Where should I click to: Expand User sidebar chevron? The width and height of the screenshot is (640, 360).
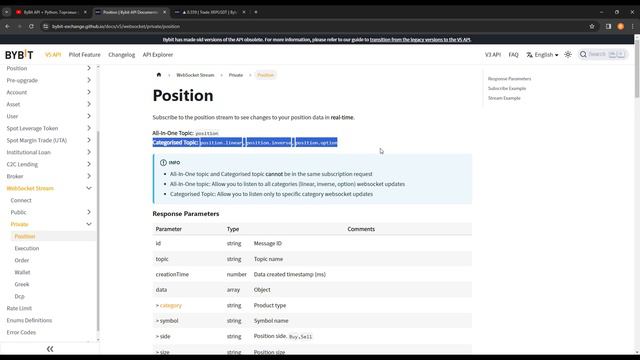(x=89, y=116)
